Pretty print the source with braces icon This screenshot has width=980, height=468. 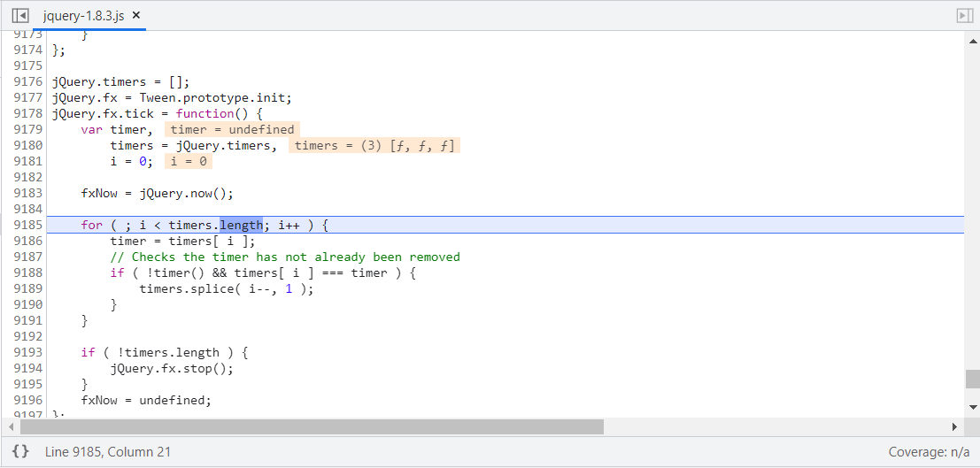coord(20,451)
